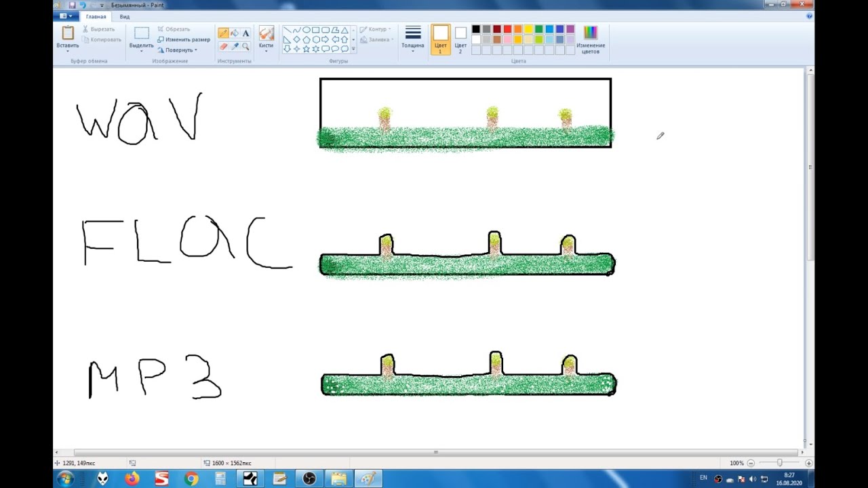Click the horizontal scrollbar thumb

[435, 452]
